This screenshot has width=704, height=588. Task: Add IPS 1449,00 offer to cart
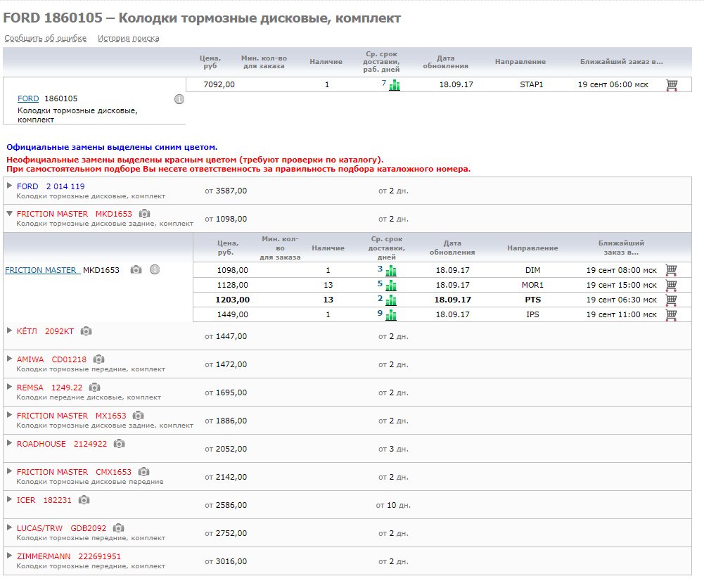point(671,314)
